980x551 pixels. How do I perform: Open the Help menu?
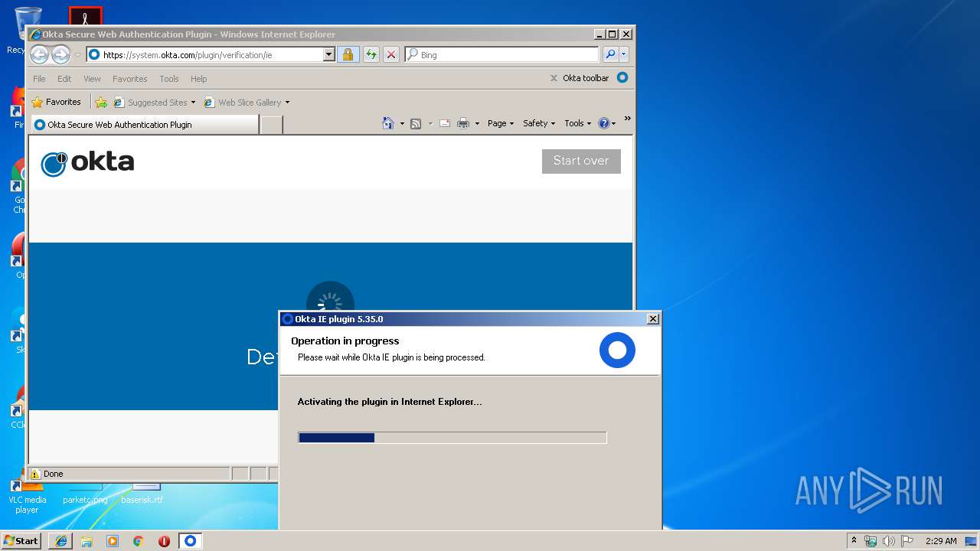pos(198,79)
